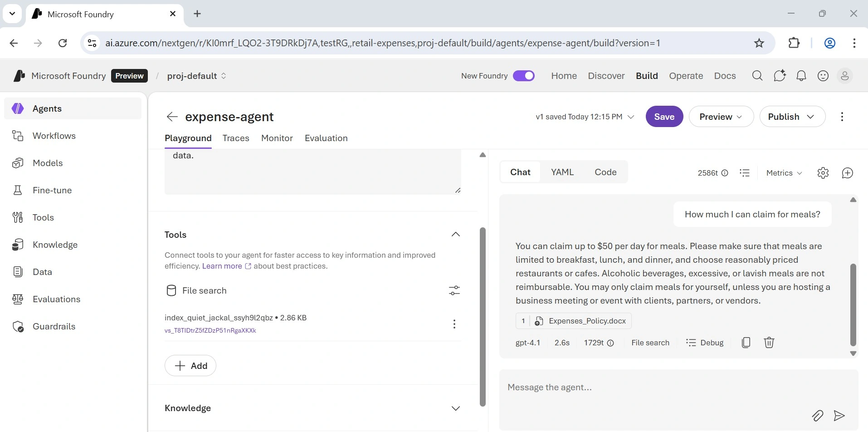The image size is (868, 432).
Task: Copy the agent response
Action: pyautogui.click(x=746, y=343)
